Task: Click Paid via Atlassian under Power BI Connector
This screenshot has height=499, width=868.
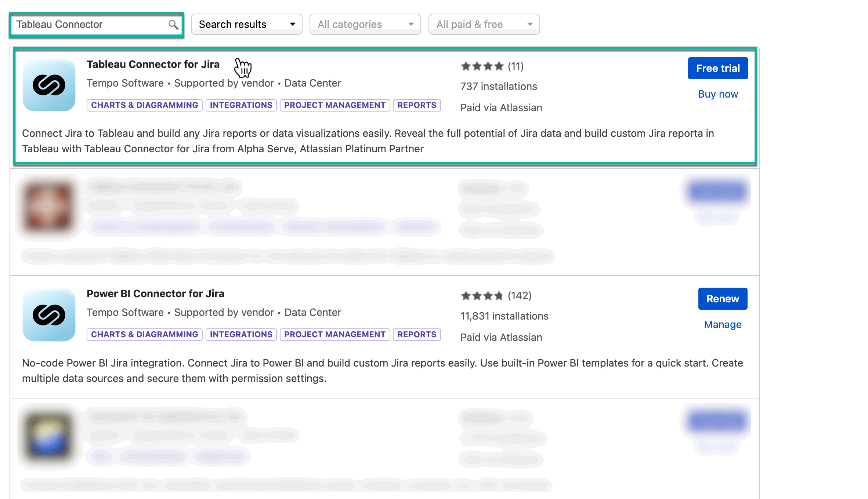Action: click(501, 338)
